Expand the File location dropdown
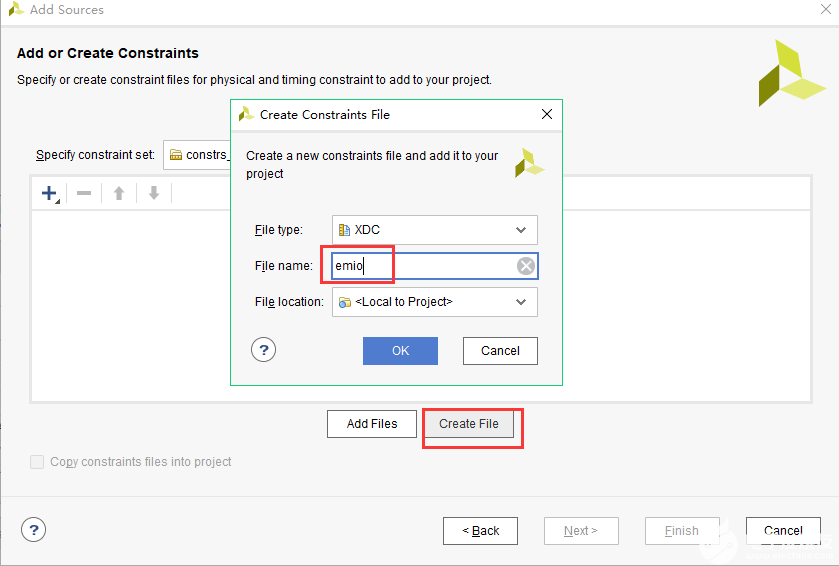 520,302
